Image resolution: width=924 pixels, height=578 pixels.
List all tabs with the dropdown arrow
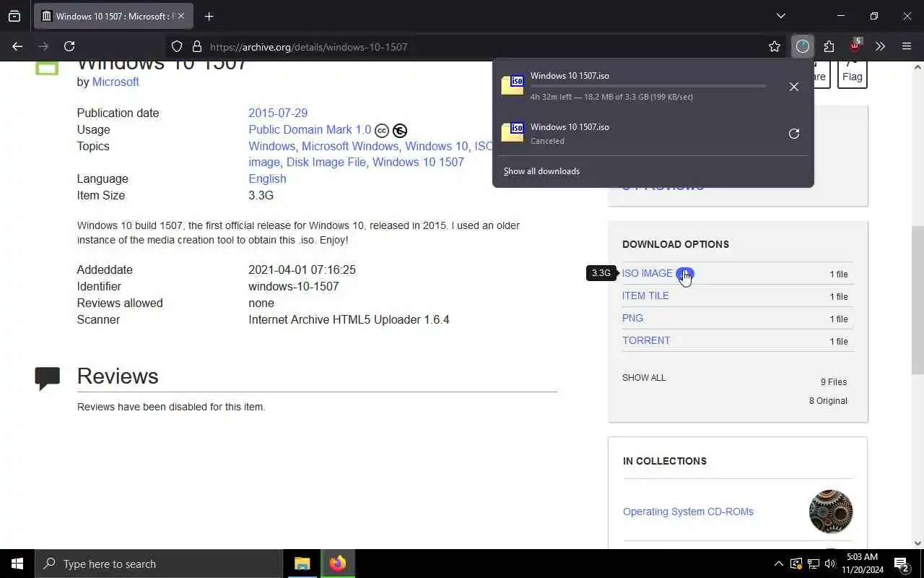[780, 16]
